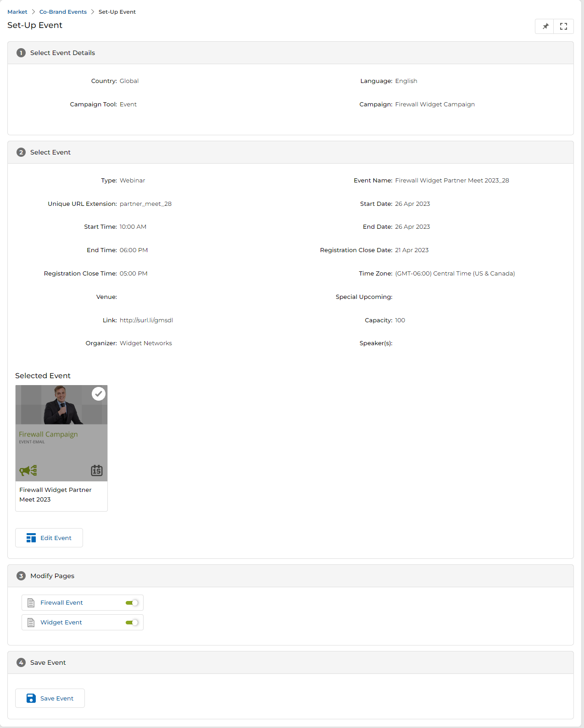
Task: Click the Select Event section header
Action: [290, 152]
